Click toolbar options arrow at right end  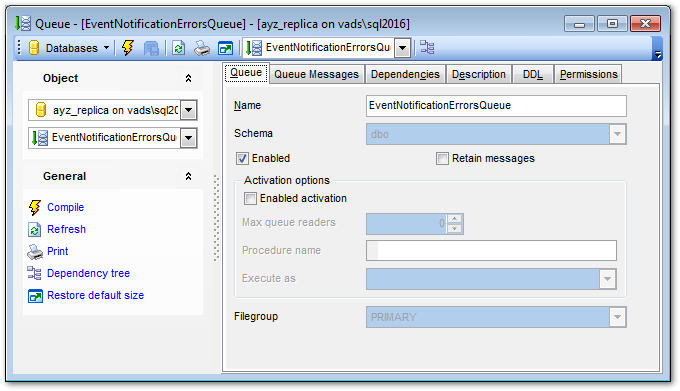click(657, 54)
